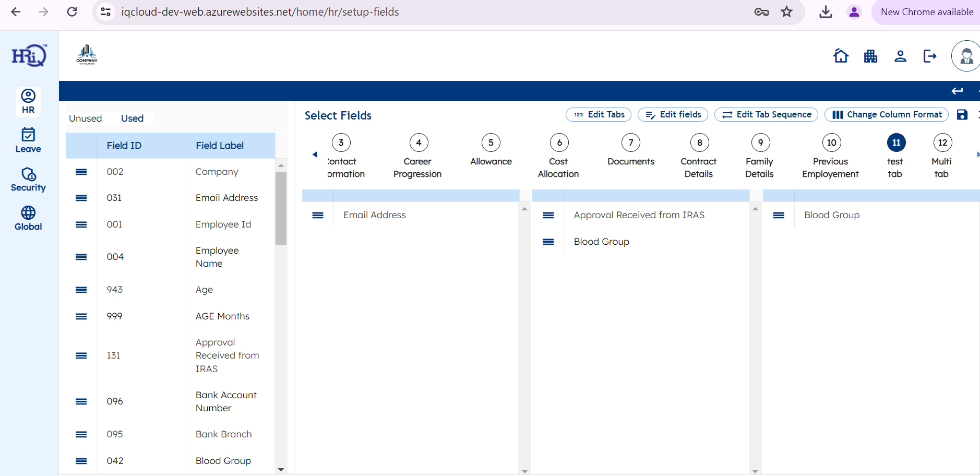
Task: Open the Edit Tab Sequence dialog
Action: point(766,114)
